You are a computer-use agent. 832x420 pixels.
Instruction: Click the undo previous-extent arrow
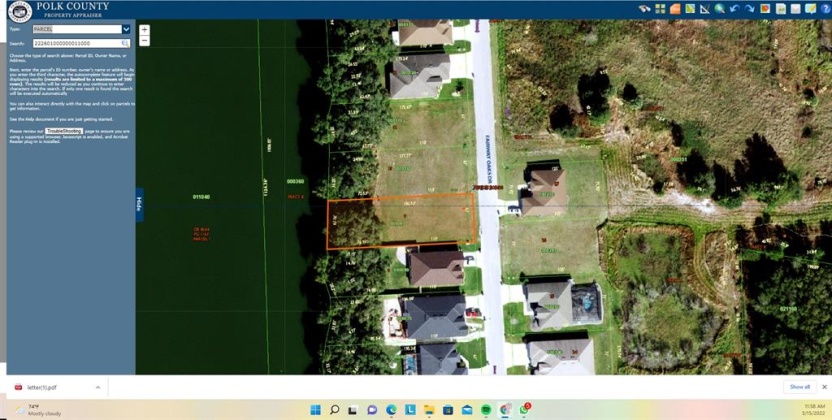click(x=734, y=8)
